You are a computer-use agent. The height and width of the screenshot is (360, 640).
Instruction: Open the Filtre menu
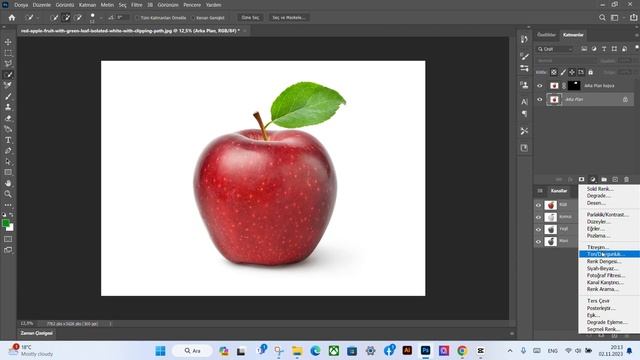[x=137, y=5]
